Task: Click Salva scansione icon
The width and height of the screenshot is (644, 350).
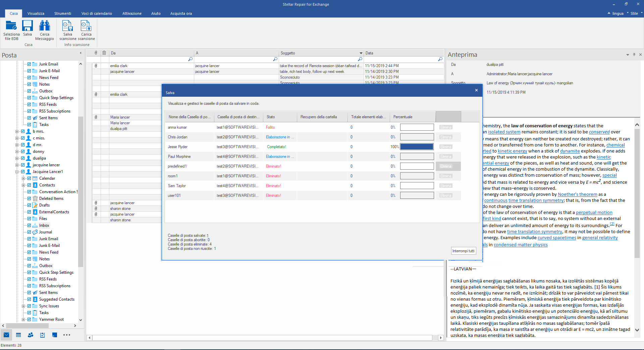Action: click(x=67, y=26)
